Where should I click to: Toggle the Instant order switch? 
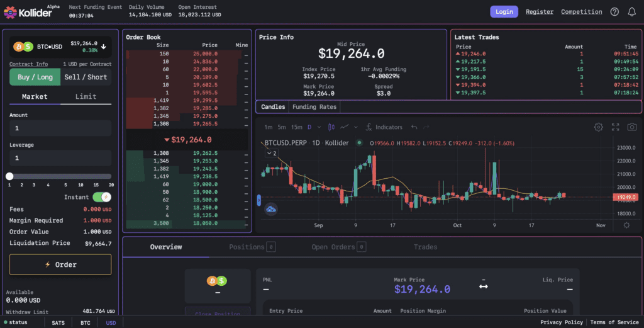(102, 197)
